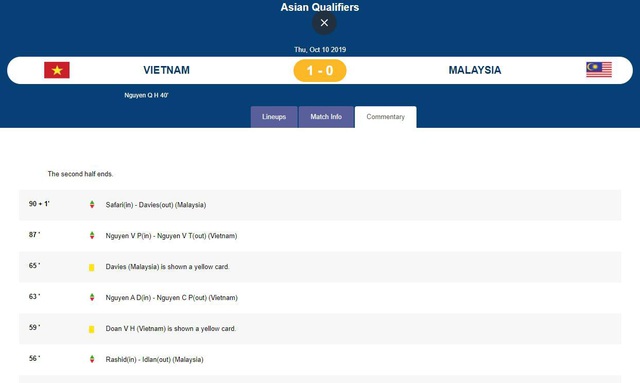
Task: Click 'Doan V H (Vietnam) is shown a yellow card' entry
Action: pos(171,329)
